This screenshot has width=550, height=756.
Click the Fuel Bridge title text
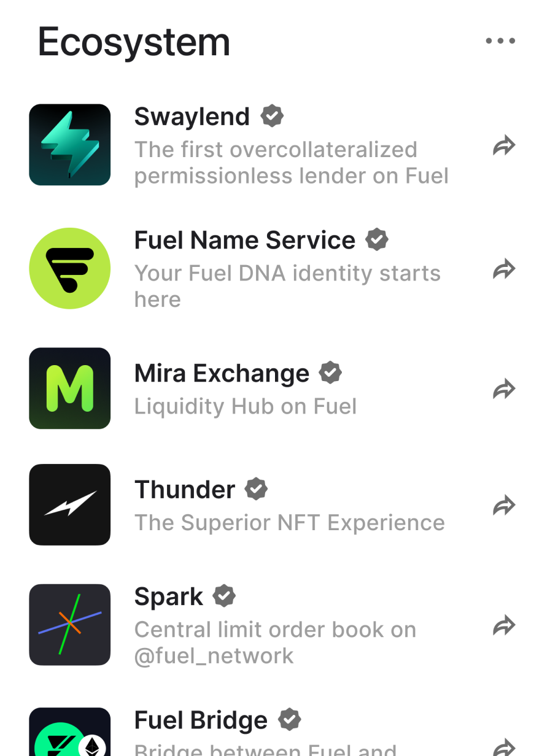pos(201,720)
